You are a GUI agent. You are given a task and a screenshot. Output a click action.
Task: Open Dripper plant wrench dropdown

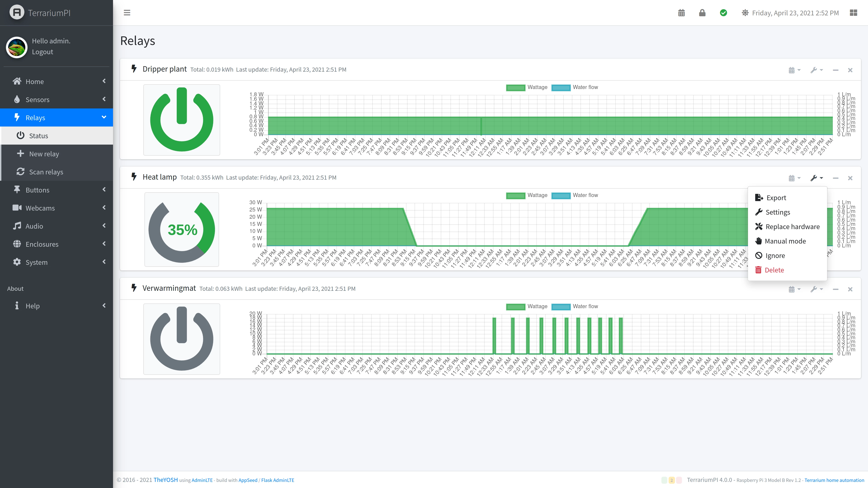(x=816, y=70)
